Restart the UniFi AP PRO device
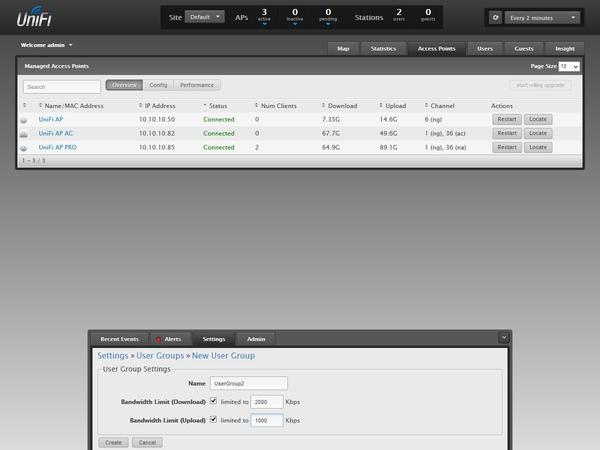This screenshot has height=450, width=600. pos(507,147)
